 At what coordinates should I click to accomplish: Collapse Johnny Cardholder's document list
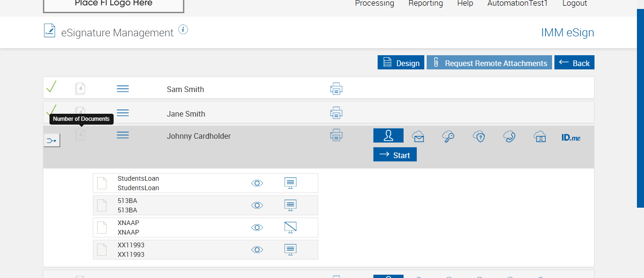point(123,135)
